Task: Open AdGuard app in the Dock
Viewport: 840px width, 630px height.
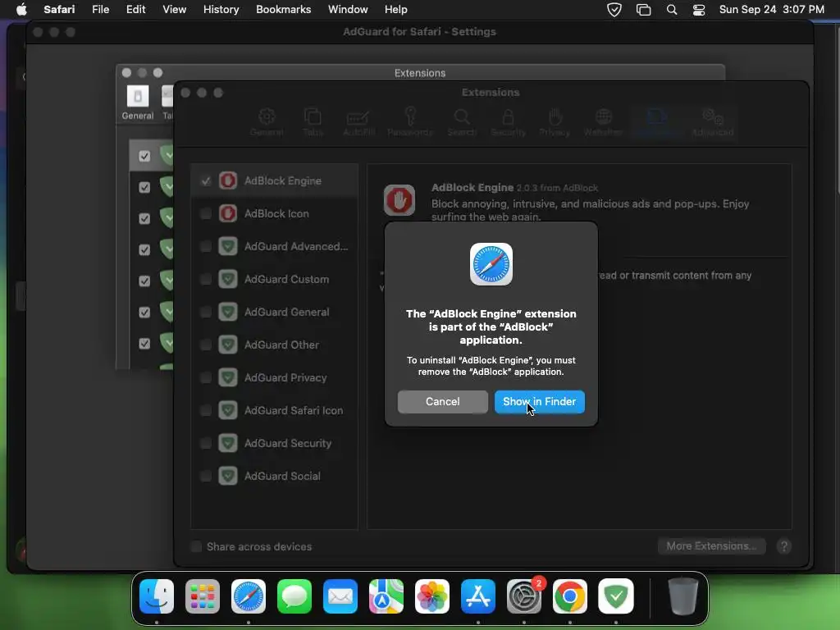Action: tap(615, 596)
